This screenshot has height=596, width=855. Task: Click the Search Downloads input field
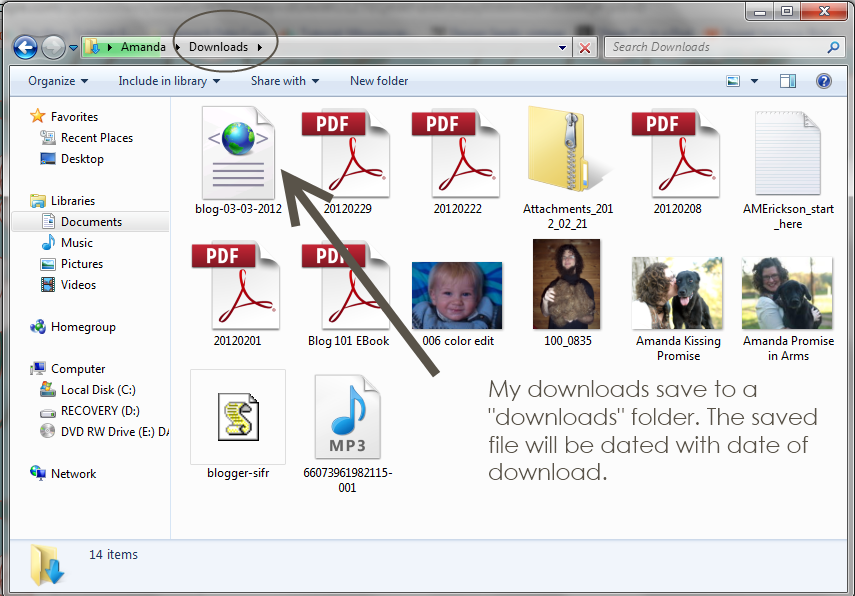pyautogui.click(x=715, y=47)
